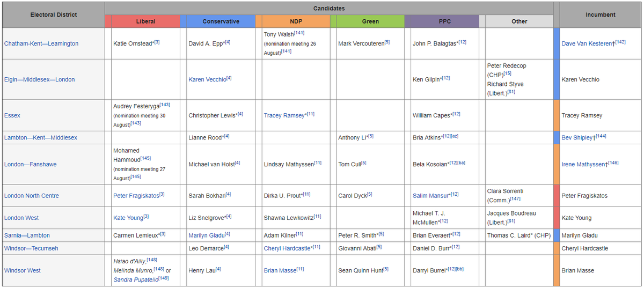This screenshot has width=644, height=288.
Task: Select the text Katie Omstead
Action: click(132, 43)
